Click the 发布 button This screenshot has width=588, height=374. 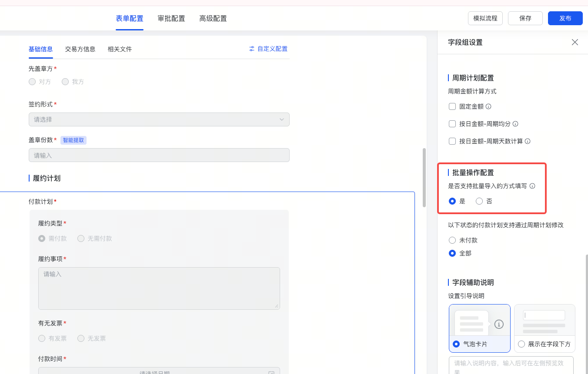coord(565,18)
